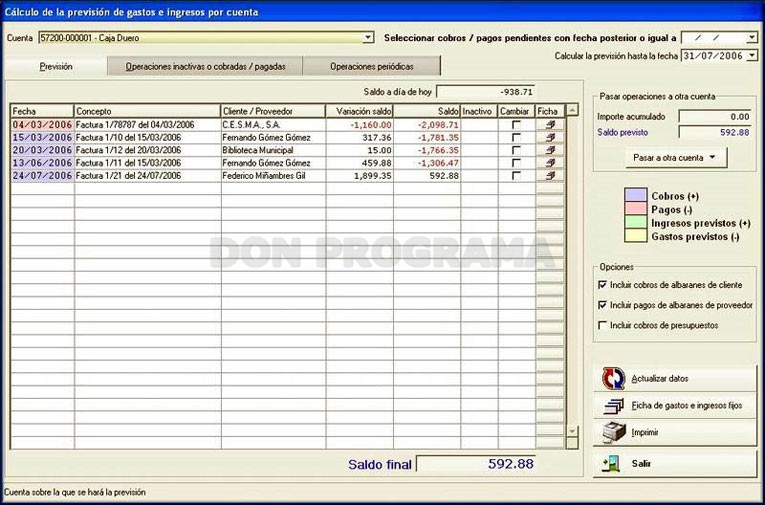Click the Cobros (+) lavender color swatch
Viewport: 765px width, 505px height.
636,195
